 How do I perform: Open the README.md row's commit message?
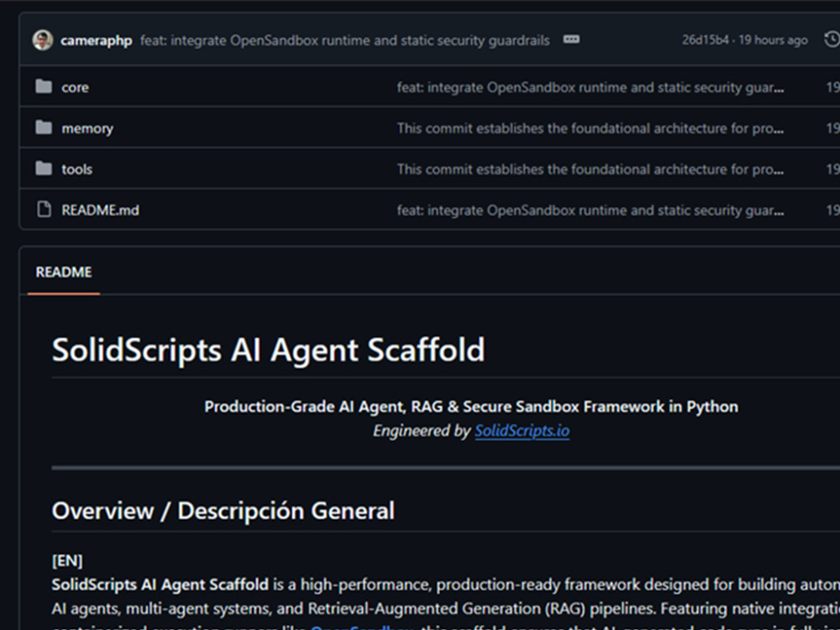coord(591,211)
